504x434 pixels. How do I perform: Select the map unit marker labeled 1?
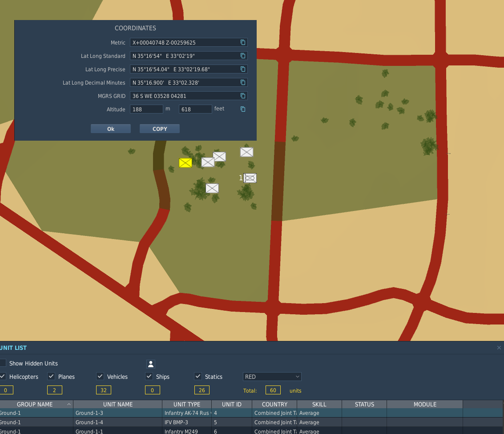[250, 178]
